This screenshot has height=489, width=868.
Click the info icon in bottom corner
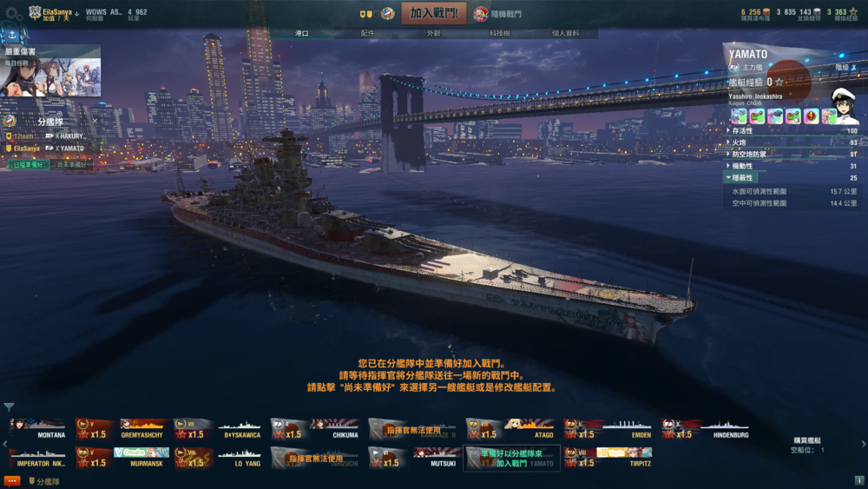coord(859,480)
